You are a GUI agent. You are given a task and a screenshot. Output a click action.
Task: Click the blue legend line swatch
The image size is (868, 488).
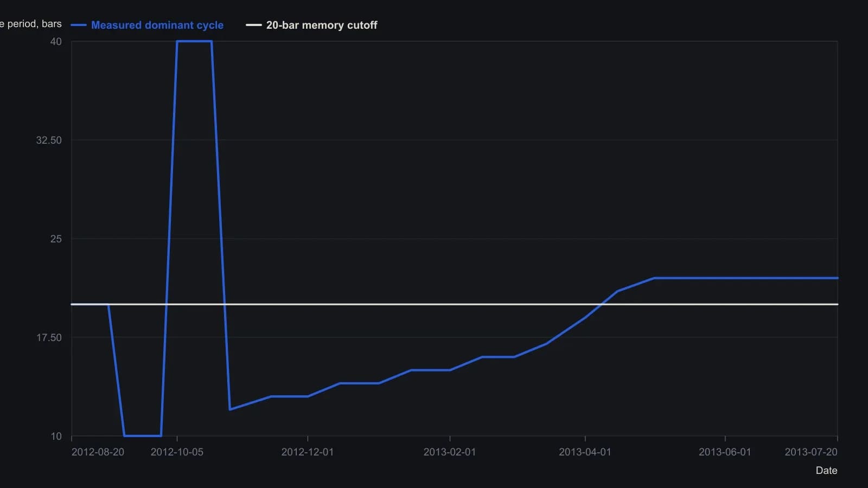[79, 25]
